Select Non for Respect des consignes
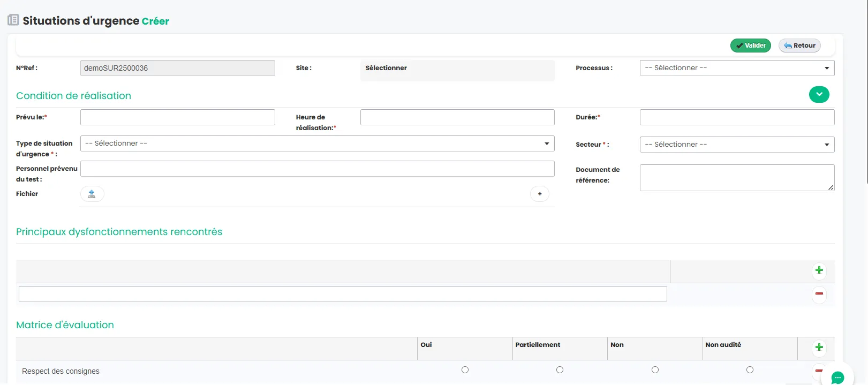This screenshot has height=385, width=868. pos(655,370)
